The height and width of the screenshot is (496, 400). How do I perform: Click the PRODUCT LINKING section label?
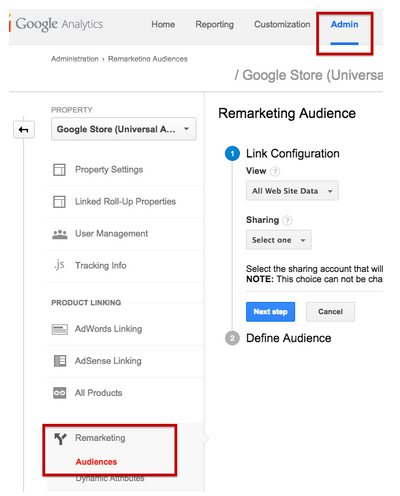tap(86, 303)
